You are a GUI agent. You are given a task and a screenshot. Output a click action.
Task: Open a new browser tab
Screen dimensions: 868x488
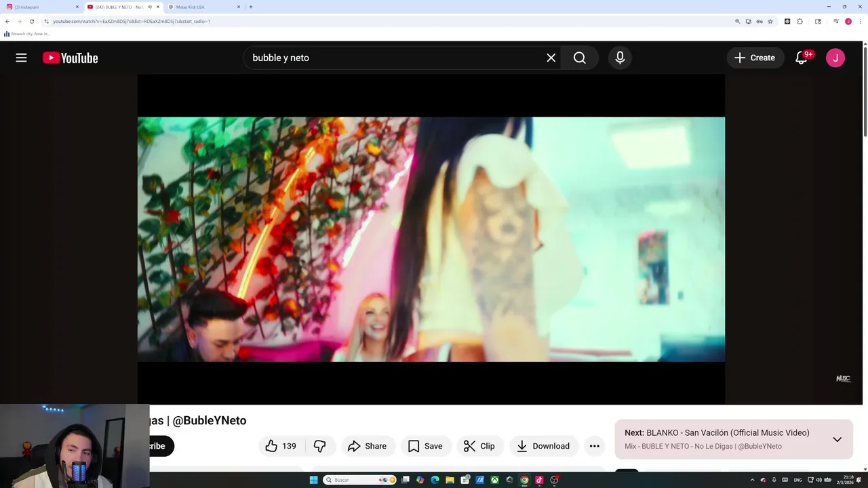(x=251, y=7)
